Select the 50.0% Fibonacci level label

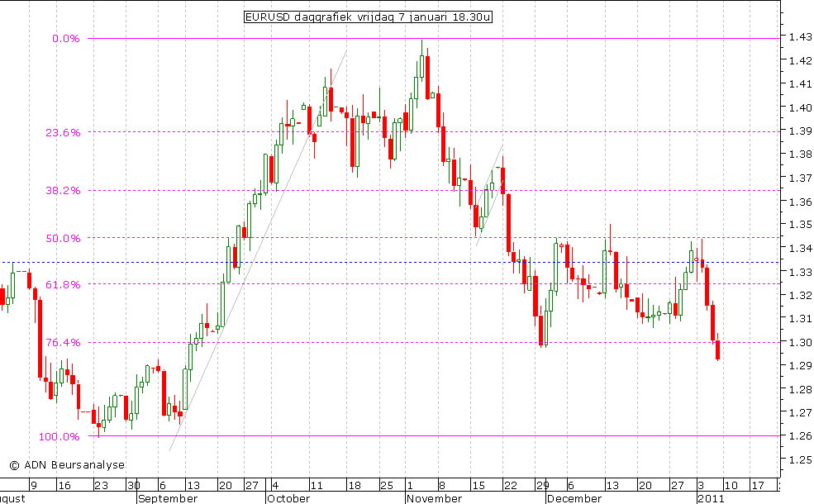(x=64, y=239)
